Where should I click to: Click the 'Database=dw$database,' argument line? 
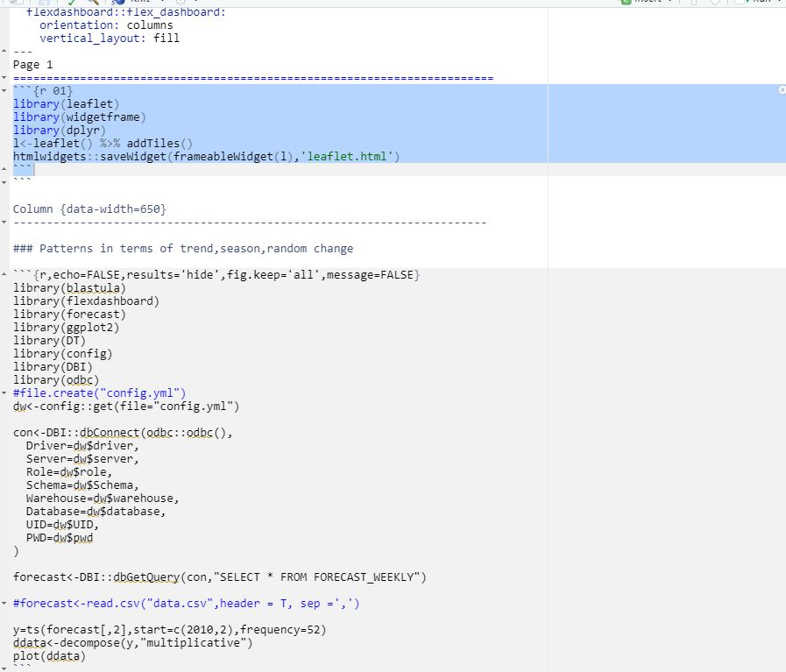click(x=96, y=511)
